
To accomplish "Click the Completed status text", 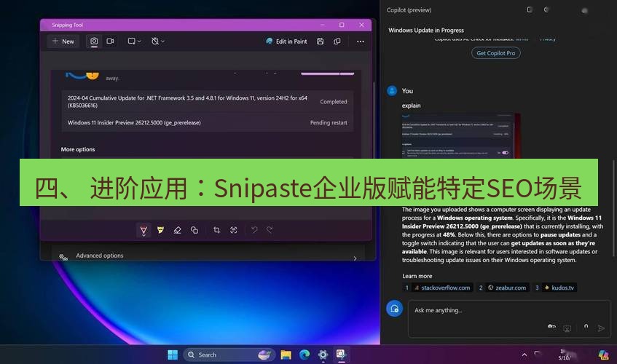I will [334, 101].
